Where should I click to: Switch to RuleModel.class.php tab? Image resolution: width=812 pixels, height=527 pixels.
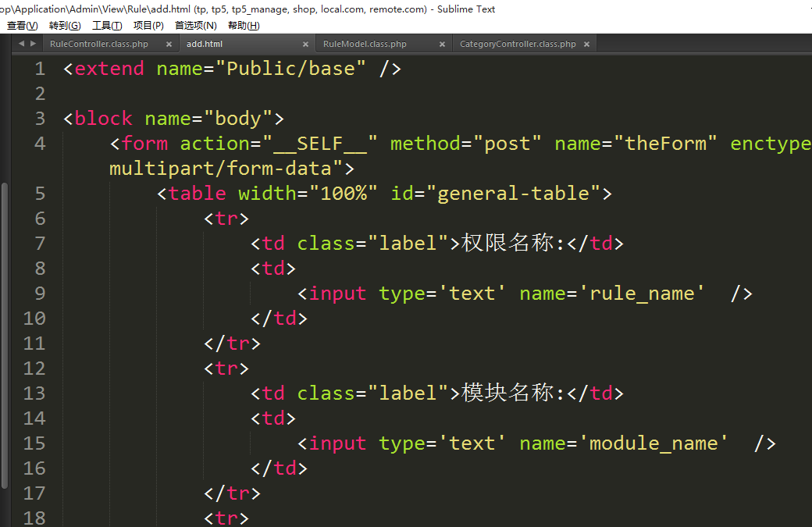pos(365,45)
